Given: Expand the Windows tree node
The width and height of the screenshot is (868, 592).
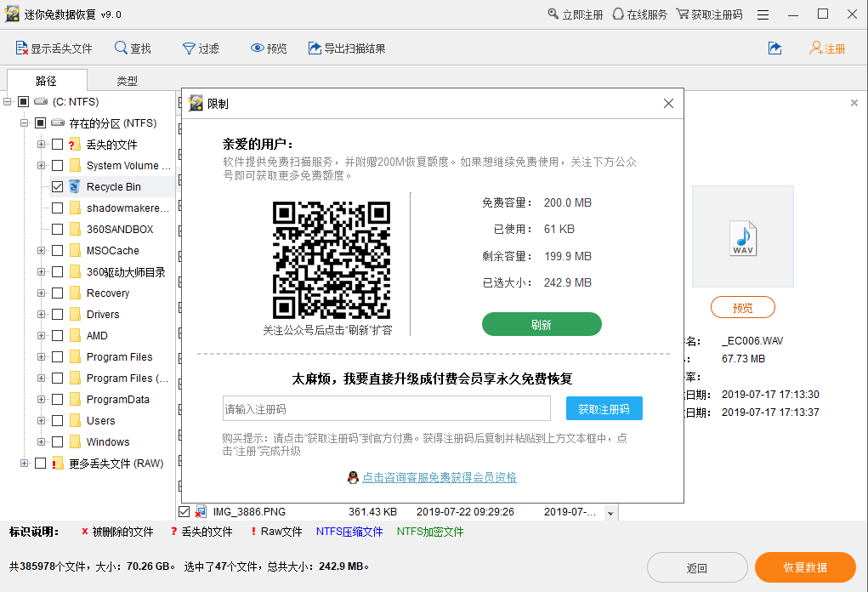Looking at the screenshot, I should pos(41,442).
